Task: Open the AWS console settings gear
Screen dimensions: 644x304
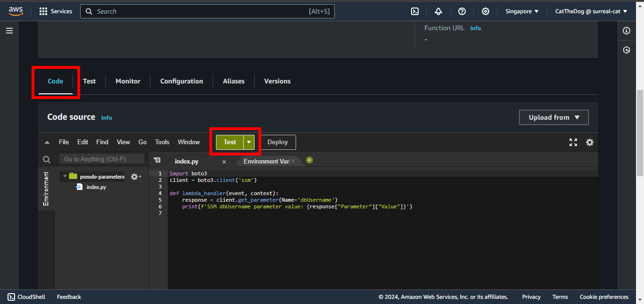Action: point(486,11)
